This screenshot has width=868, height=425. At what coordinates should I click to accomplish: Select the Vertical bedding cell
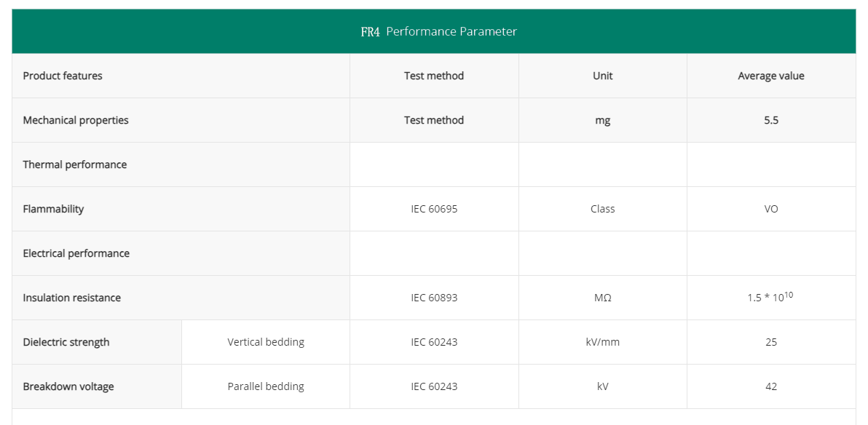pyautogui.click(x=266, y=342)
